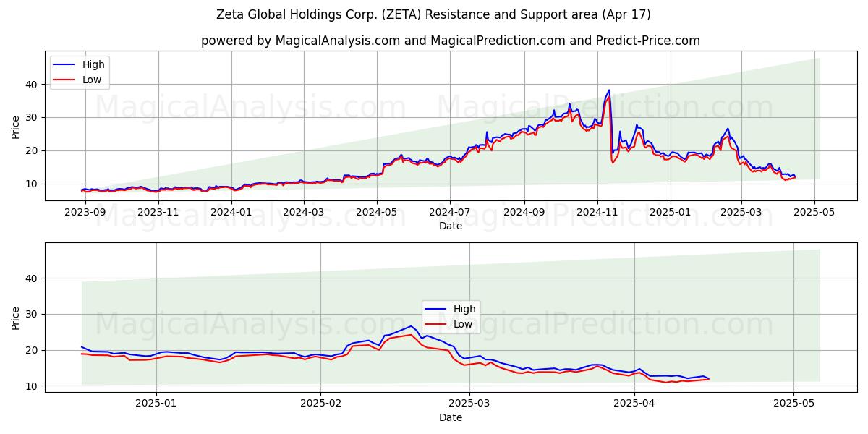Click the 2024-07 tick label on top chart
This screenshot has width=868, height=434.
pyautogui.click(x=449, y=213)
